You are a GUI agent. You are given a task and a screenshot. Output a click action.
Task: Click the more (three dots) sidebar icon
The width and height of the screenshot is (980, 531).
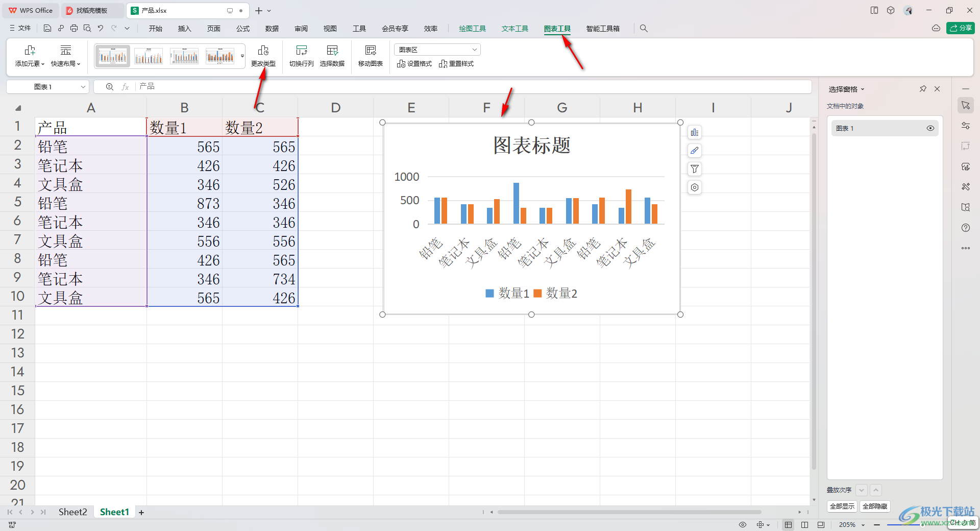966,248
